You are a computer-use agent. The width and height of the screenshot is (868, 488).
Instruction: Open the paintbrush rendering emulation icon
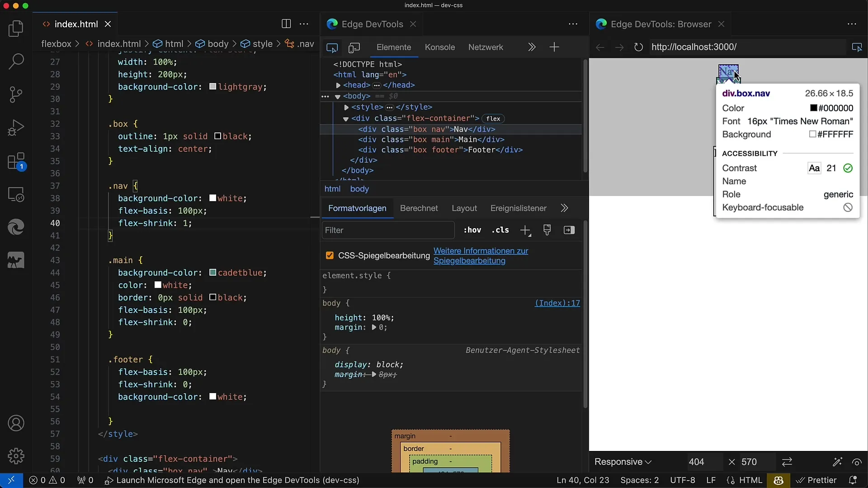(x=547, y=230)
